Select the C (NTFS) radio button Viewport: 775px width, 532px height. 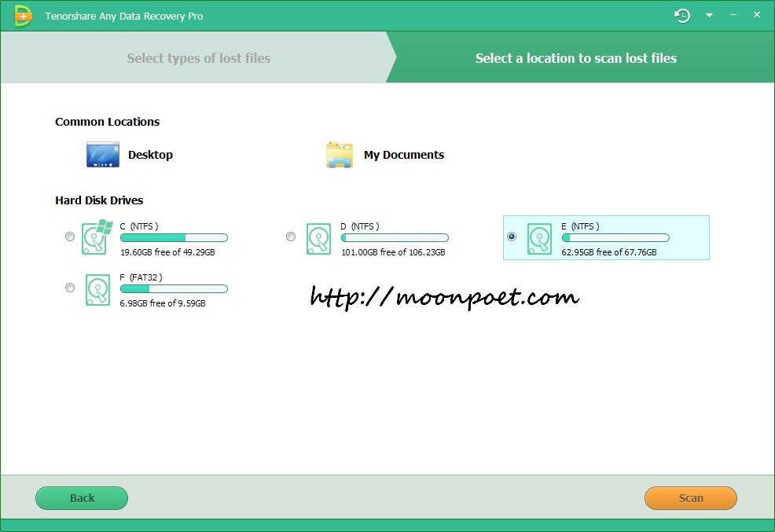pos(69,236)
